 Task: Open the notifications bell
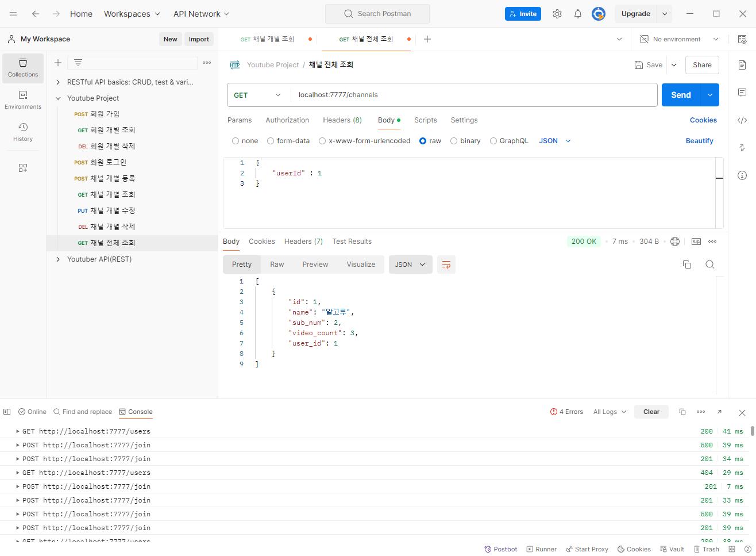[578, 14]
